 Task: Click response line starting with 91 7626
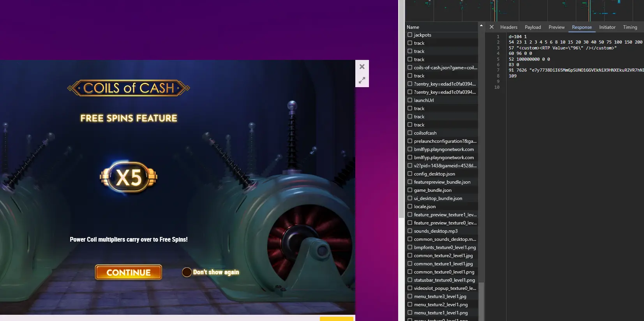click(576, 70)
